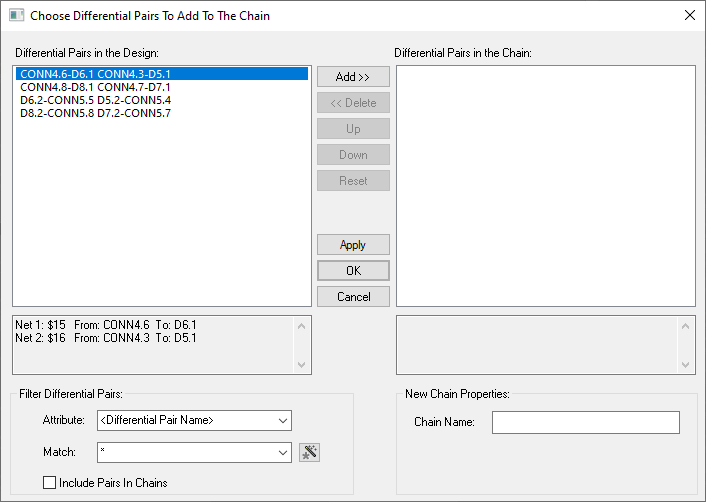Click into the Chain Name field
The image size is (706, 502).
click(585, 423)
